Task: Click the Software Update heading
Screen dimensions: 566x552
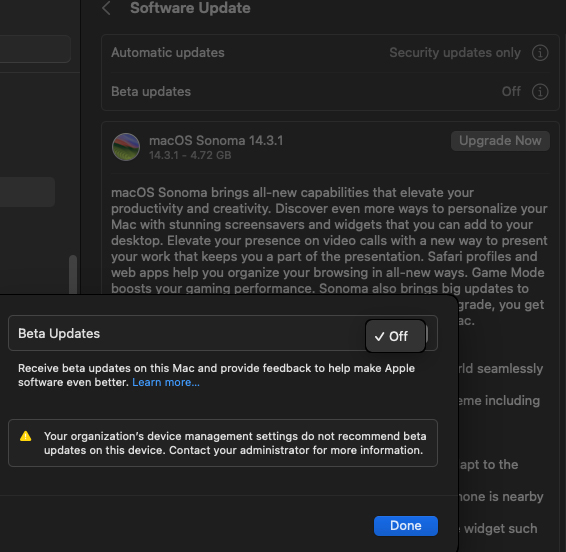Action: pyautogui.click(x=190, y=8)
